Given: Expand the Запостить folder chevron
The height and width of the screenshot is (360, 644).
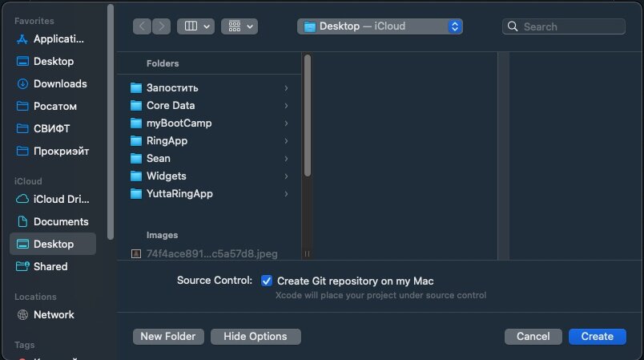Looking at the screenshot, I should click(286, 88).
